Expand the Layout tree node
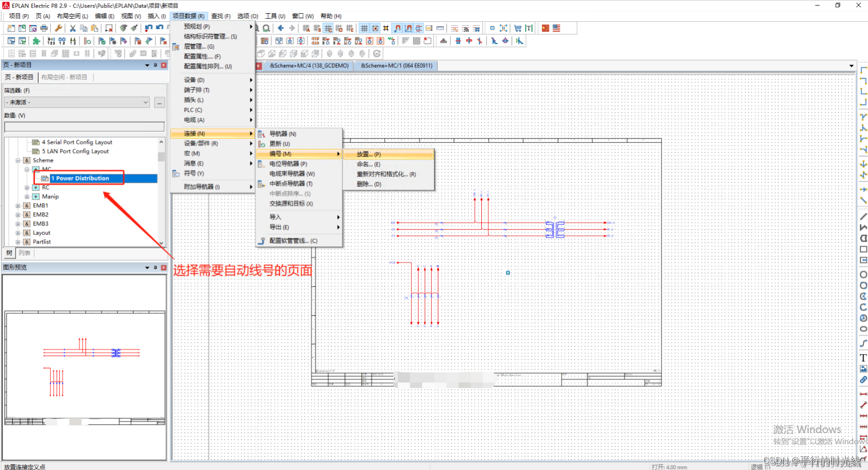 pyautogui.click(x=18, y=233)
